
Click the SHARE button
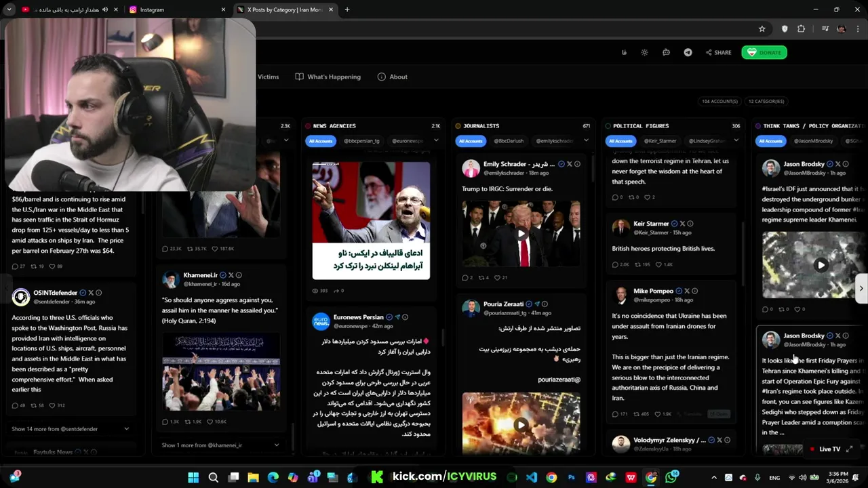coord(718,52)
